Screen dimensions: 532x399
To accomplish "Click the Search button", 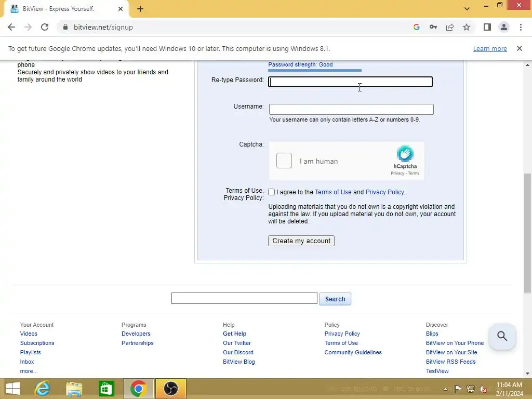I will coord(335,299).
